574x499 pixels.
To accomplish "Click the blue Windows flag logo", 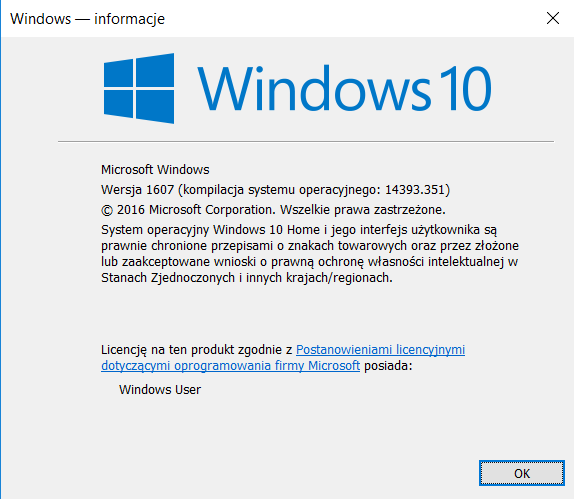I will pos(139,89).
